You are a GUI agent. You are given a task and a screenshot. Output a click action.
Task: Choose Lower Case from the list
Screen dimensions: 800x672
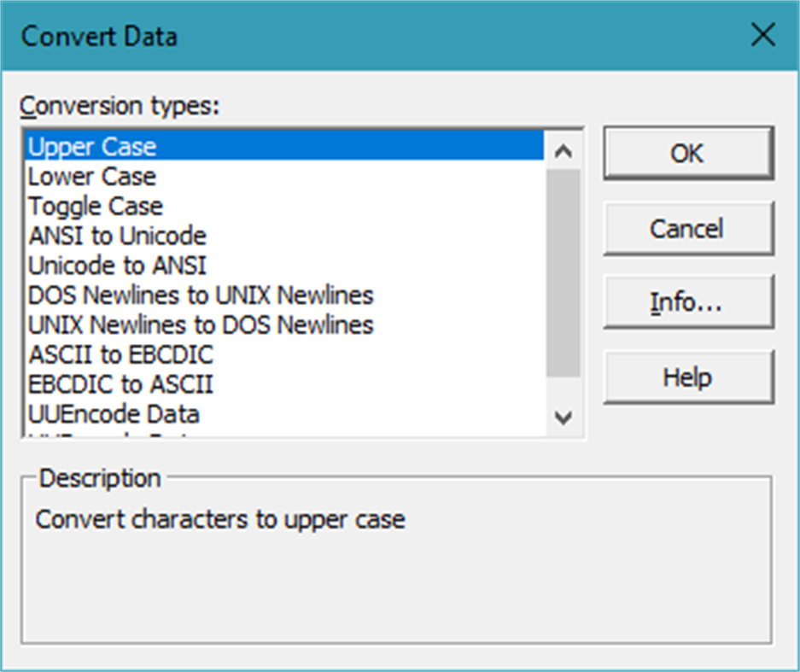tap(92, 177)
